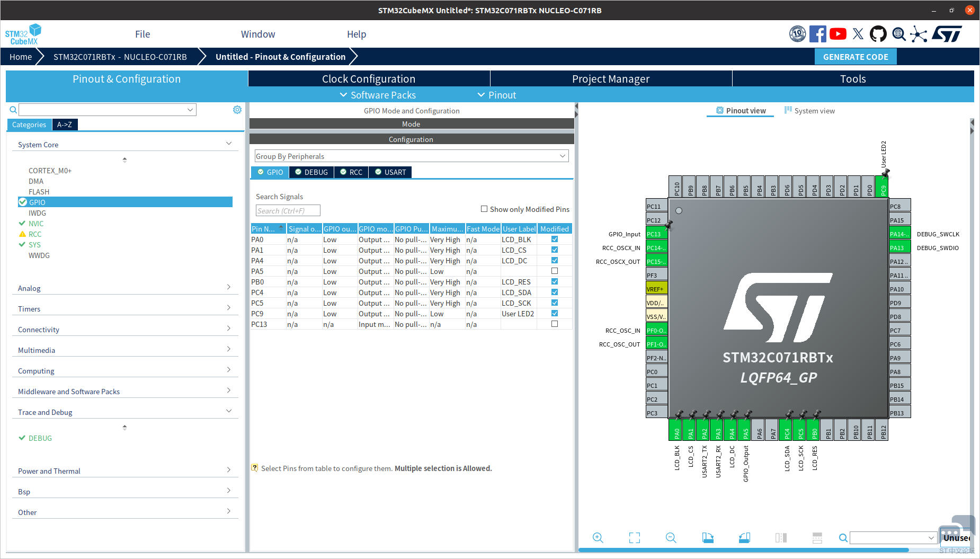The width and height of the screenshot is (980, 559).
Task: Toggle Modified checkbox for PA1 row
Action: pos(555,250)
